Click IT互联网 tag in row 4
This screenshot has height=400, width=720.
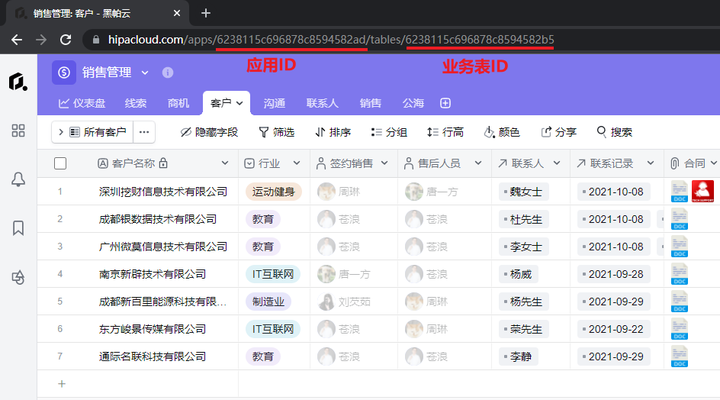273,274
